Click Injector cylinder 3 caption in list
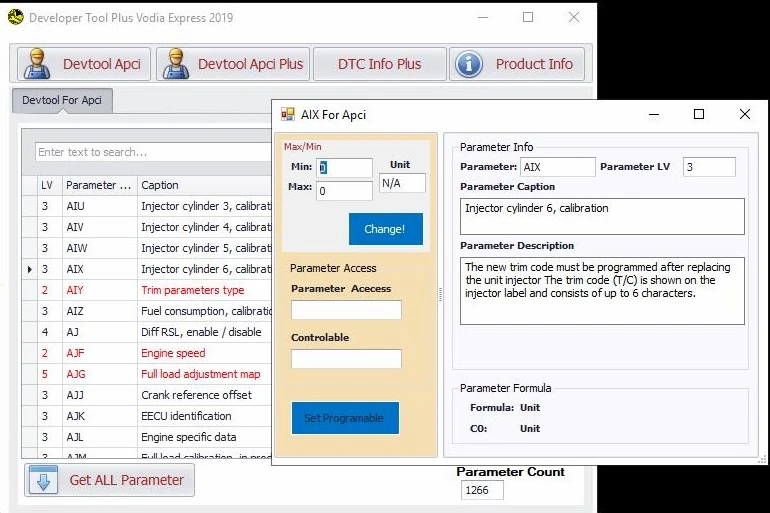 pos(206,206)
